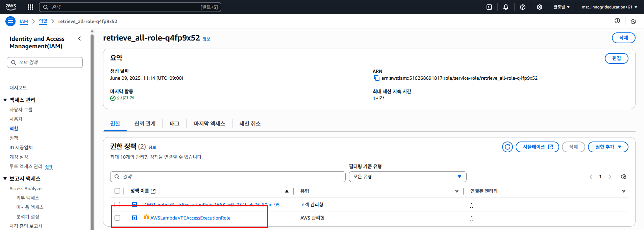This screenshot has height=230, width=644.
Task: Open the help question mark icon
Action: pyautogui.click(x=523, y=7)
